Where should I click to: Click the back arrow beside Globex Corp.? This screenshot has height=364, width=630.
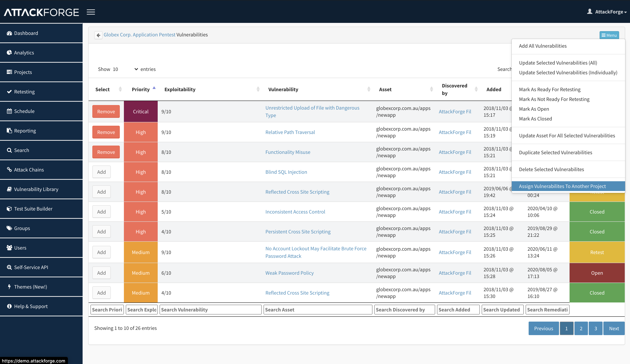point(98,35)
